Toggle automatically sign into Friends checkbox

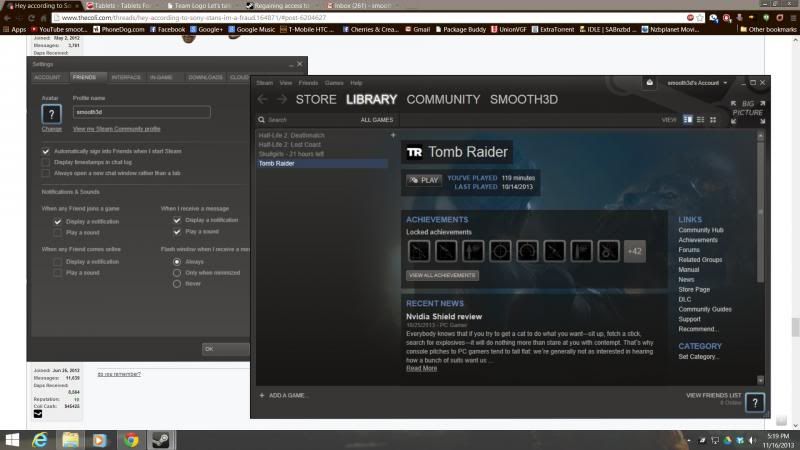pyautogui.click(x=45, y=152)
